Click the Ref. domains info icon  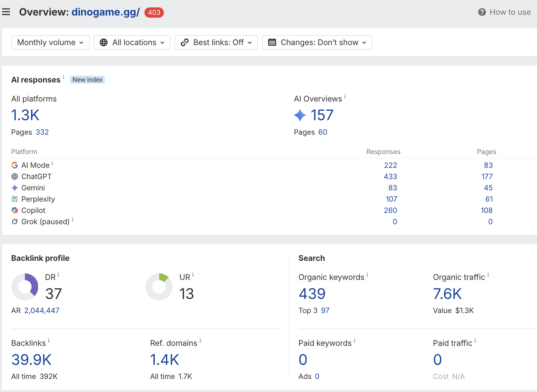[200, 341]
